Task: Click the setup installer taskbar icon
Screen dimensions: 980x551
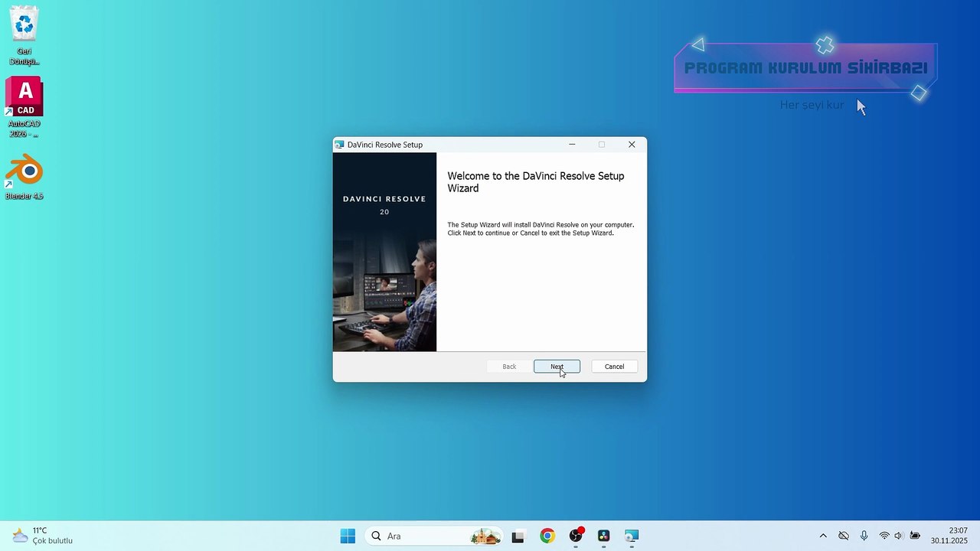Action: (632, 536)
